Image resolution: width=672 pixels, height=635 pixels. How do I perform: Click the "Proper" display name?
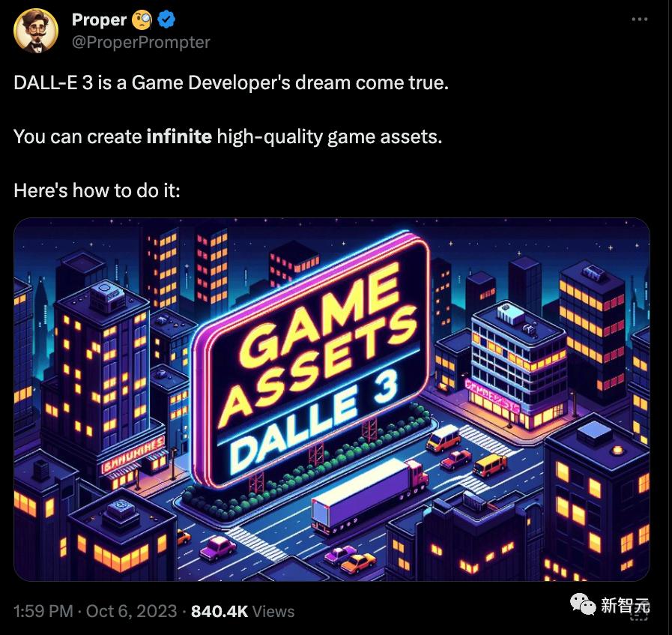click(99, 20)
